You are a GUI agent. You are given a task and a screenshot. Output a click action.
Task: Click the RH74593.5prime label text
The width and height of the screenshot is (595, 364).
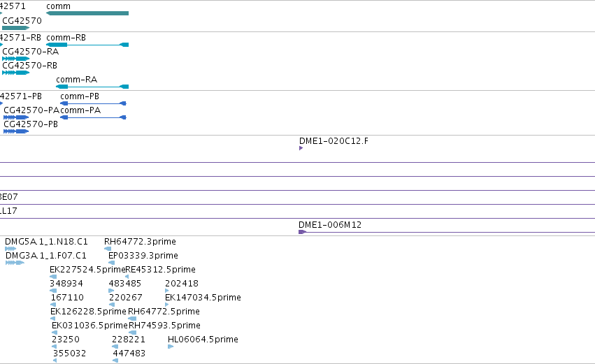(164, 326)
